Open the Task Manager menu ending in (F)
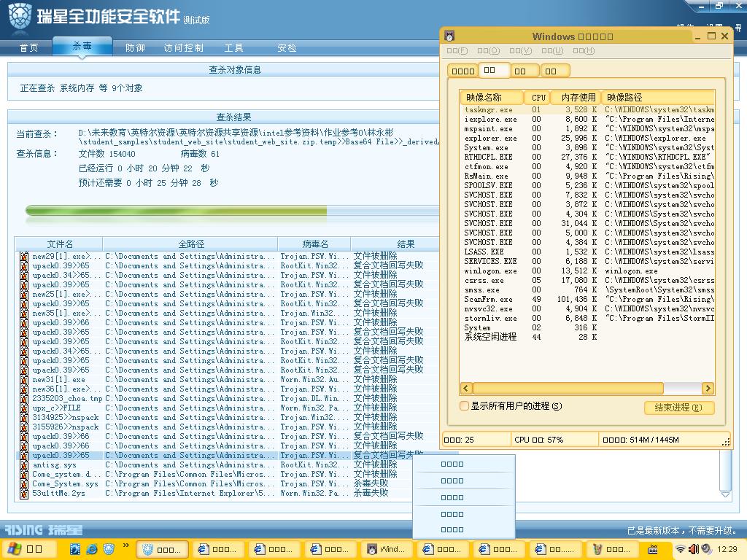The width and height of the screenshot is (747, 560). tap(457, 50)
